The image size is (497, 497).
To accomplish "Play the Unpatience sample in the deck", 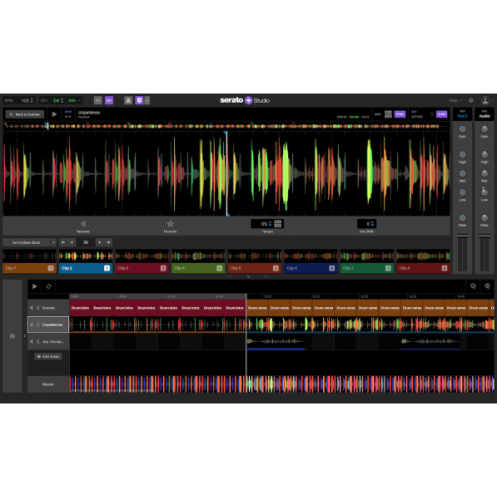I will pos(54,114).
